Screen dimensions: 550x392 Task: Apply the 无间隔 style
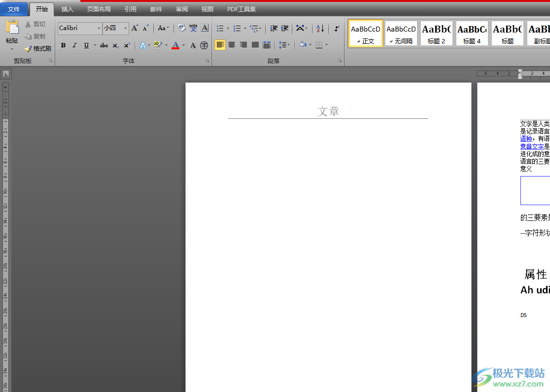tap(401, 34)
